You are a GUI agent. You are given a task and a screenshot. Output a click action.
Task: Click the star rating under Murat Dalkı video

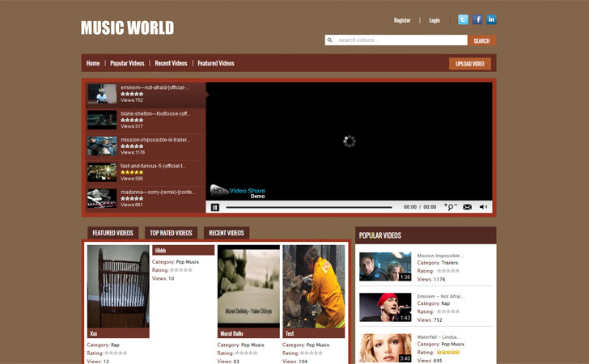tap(246, 353)
